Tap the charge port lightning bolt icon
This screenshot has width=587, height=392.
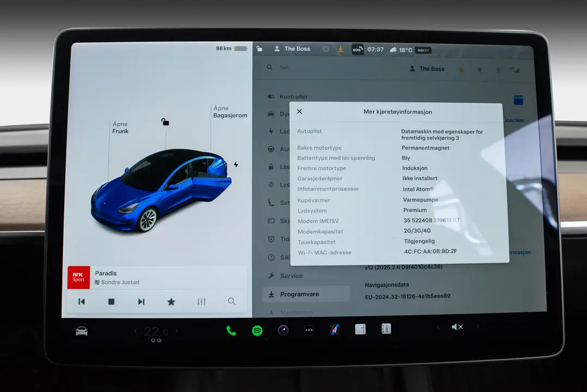click(x=236, y=164)
